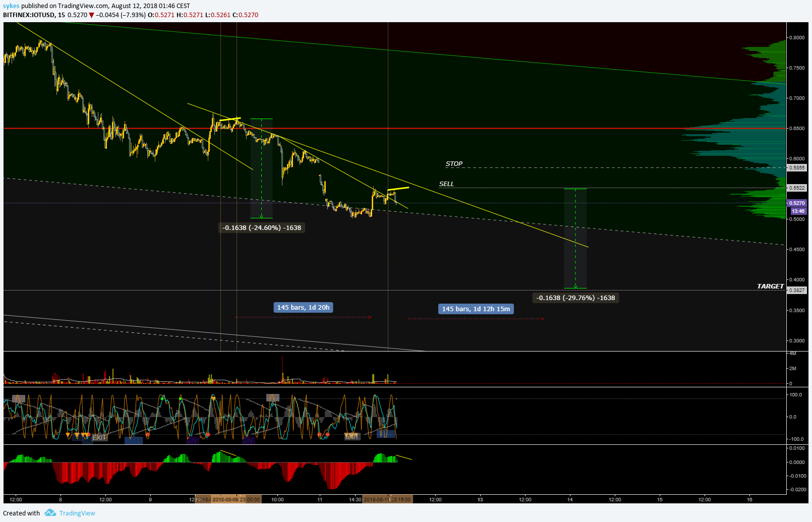
Task: Select the C:0.5270 close value
Action: click(x=245, y=15)
